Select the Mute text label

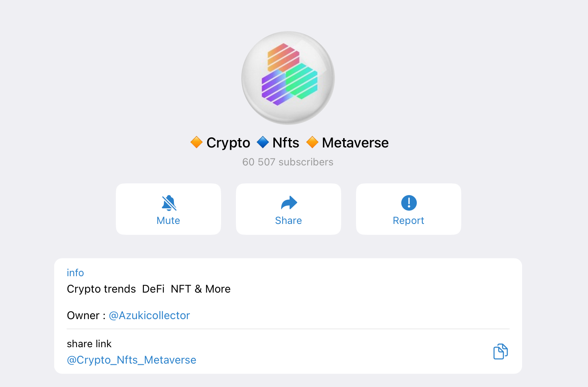pos(168,221)
